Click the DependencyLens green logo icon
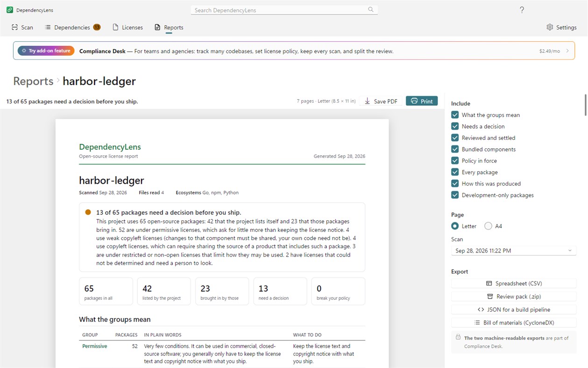Screen dimensions: 588x368 [10, 10]
